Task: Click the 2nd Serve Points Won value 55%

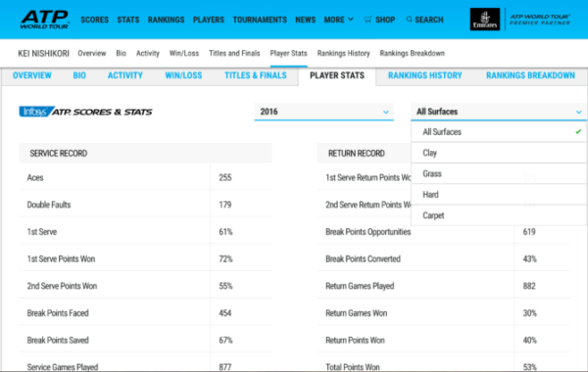Action: click(x=225, y=286)
